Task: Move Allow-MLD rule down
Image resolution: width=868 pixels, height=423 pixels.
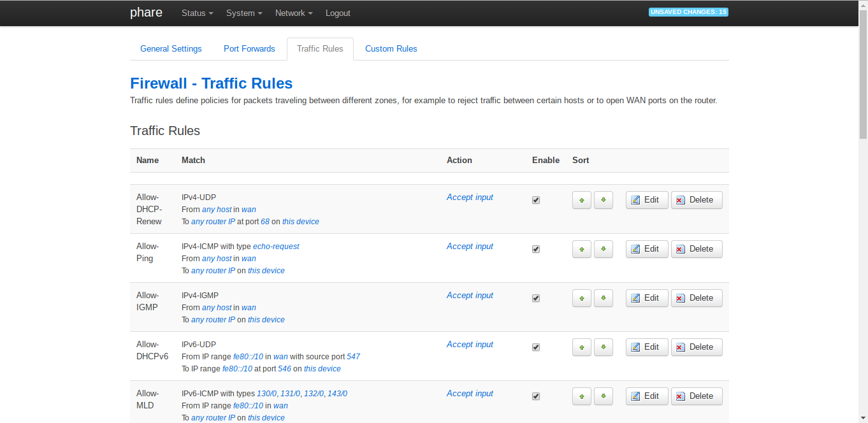Action: pyautogui.click(x=604, y=396)
